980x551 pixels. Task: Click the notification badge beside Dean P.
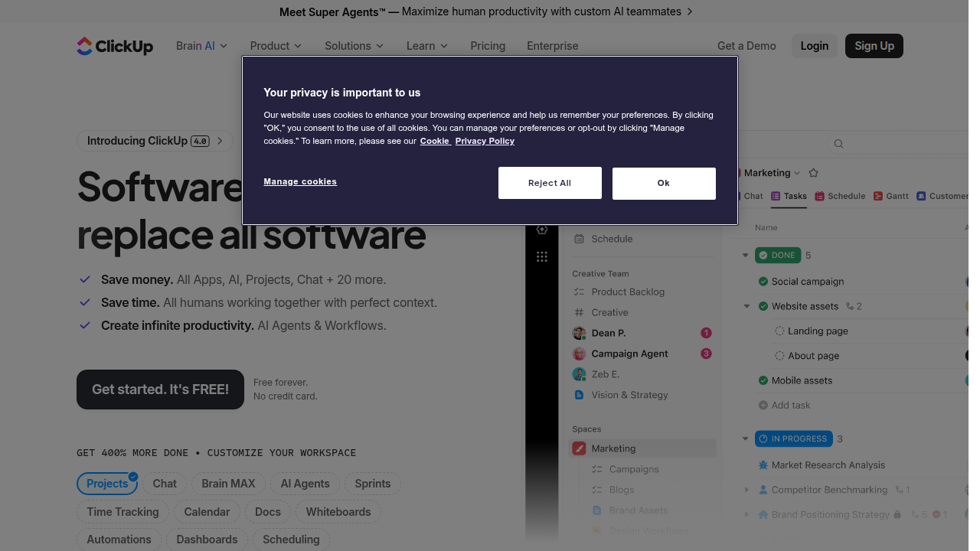coord(706,333)
